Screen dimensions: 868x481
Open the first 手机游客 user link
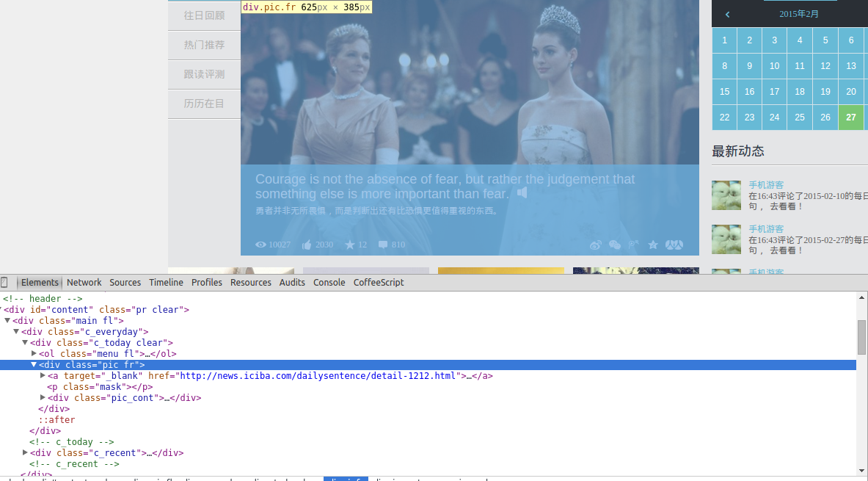pos(766,185)
